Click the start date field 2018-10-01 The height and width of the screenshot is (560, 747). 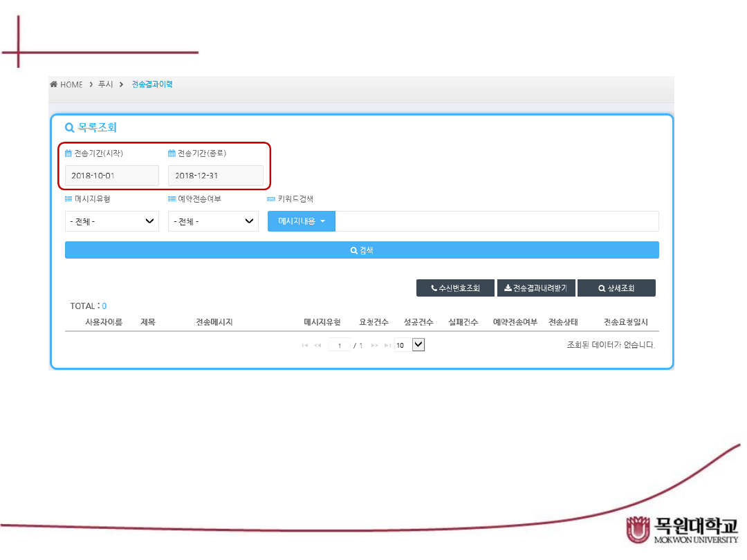(112, 176)
